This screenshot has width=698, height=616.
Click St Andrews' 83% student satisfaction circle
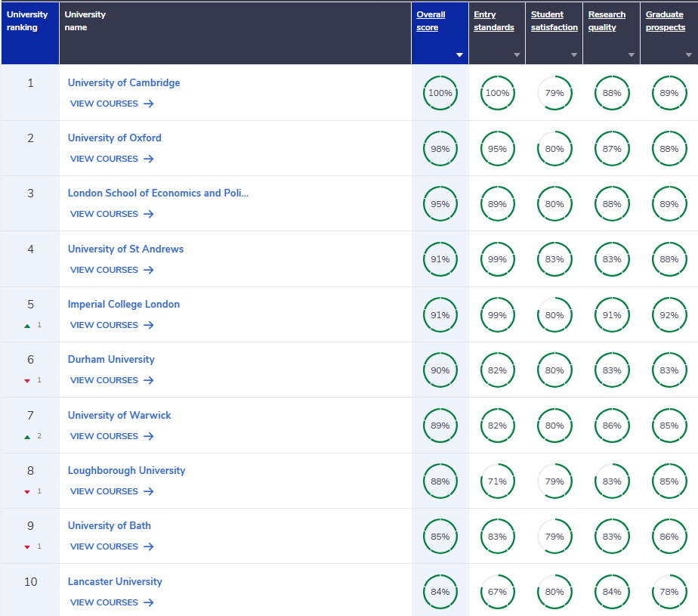[554, 259]
